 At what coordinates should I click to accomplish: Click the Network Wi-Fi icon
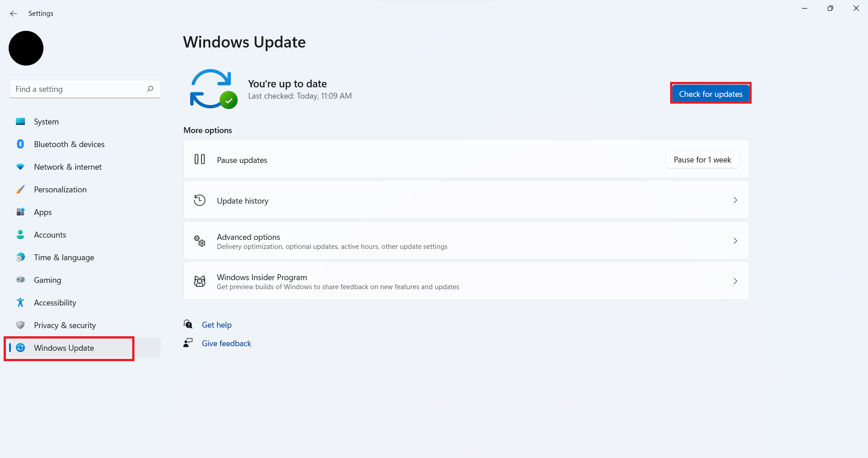click(x=20, y=167)
